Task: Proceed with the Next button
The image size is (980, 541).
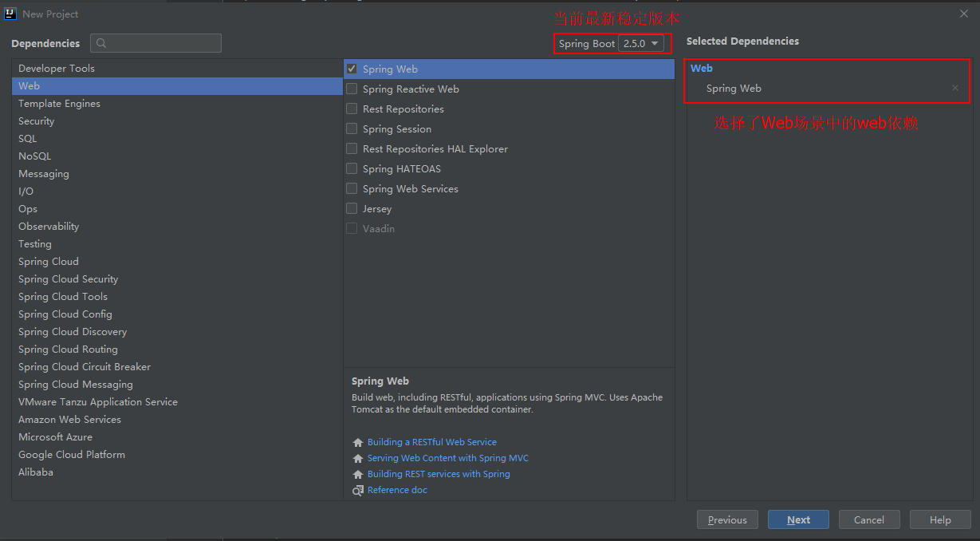Action: tap(798, 520)
